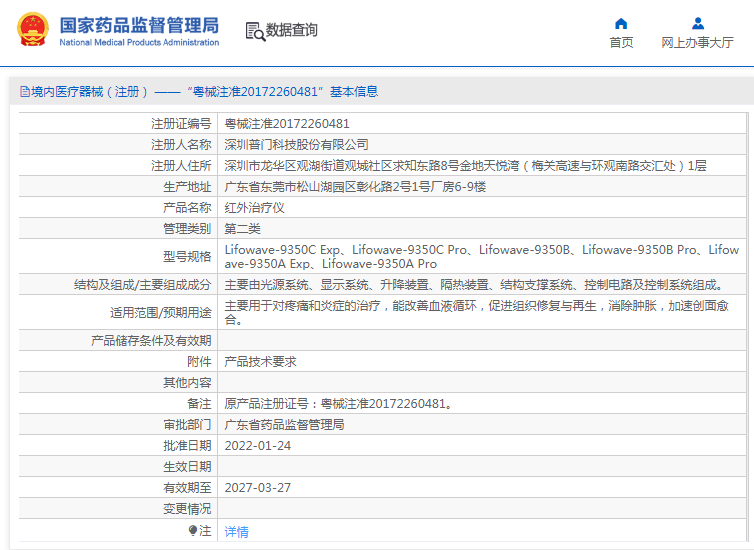The image size is (754, 550).
Task: Click the 数据查询 search document icon
Action: (254, 31)
